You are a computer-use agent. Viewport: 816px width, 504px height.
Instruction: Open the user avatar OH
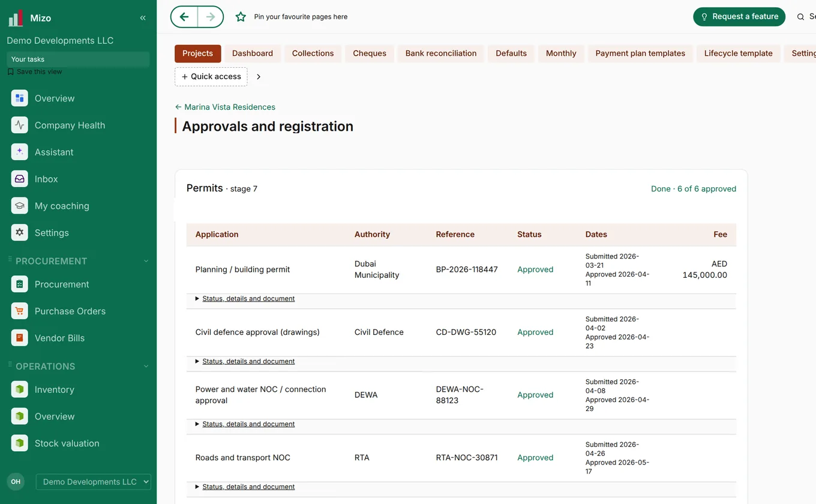tap(16, 482)
